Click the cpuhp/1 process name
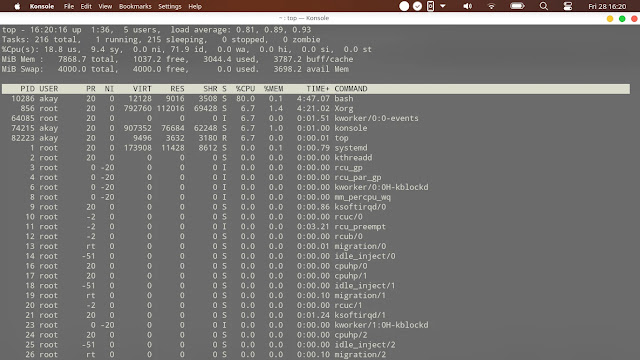This screenshot has height=360, width=640. (351, 276)
